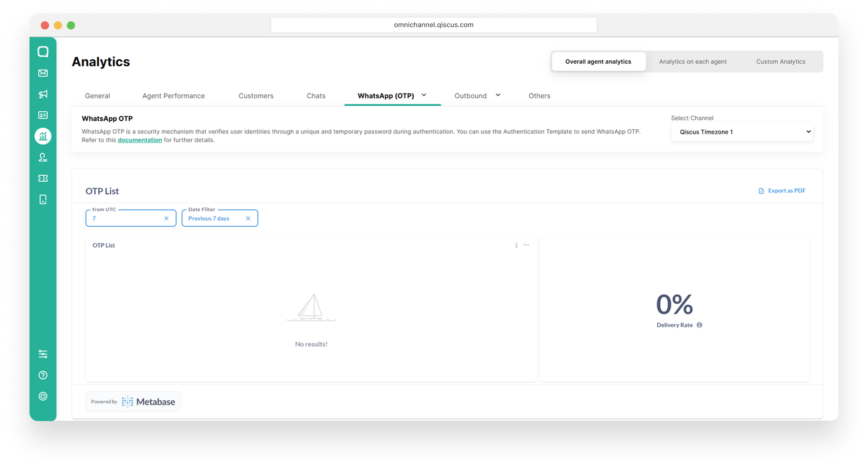The image size is (868, 467).
Task: Click the Analytics page title
Action: pyautogui.click(x=101, y=62)
